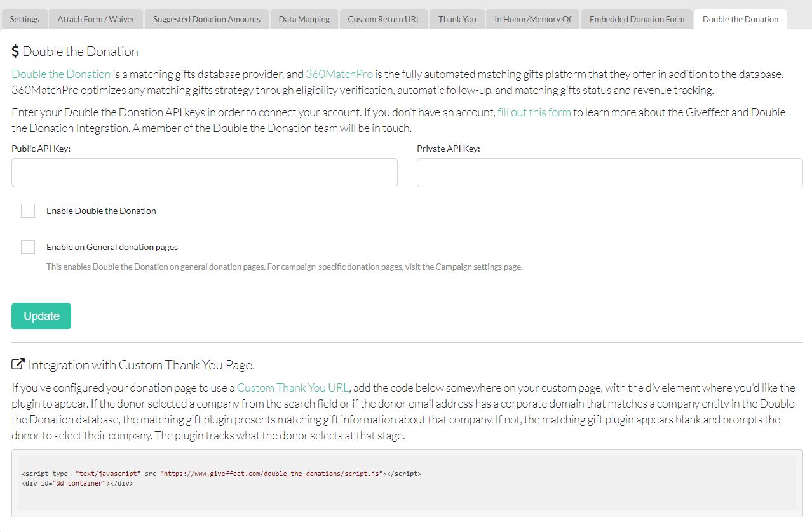Focus the Private API Key field
This screenshot has width=812, height=532.
tap(609, 173)
